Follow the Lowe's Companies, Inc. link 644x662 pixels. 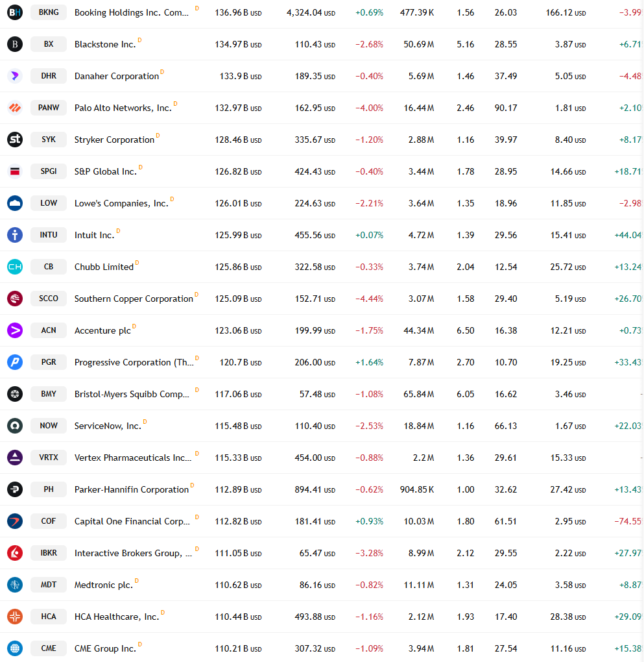pos(121,204)
